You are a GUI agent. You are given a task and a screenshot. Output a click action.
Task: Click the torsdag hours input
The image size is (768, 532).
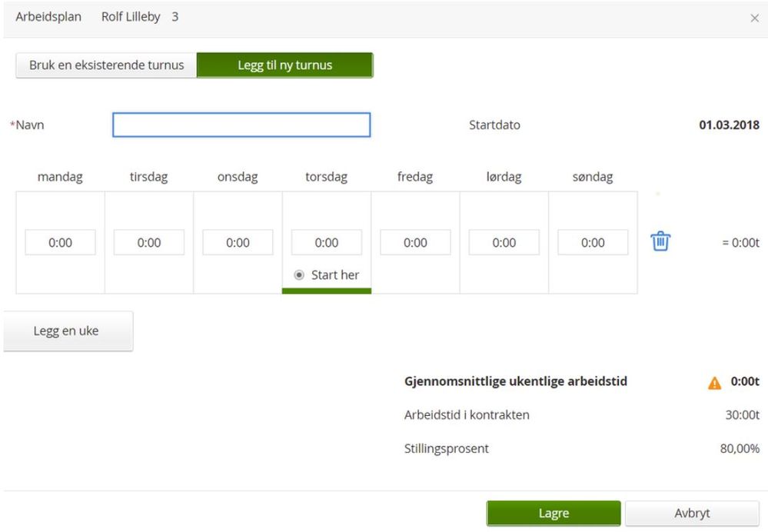pos(327,242)
